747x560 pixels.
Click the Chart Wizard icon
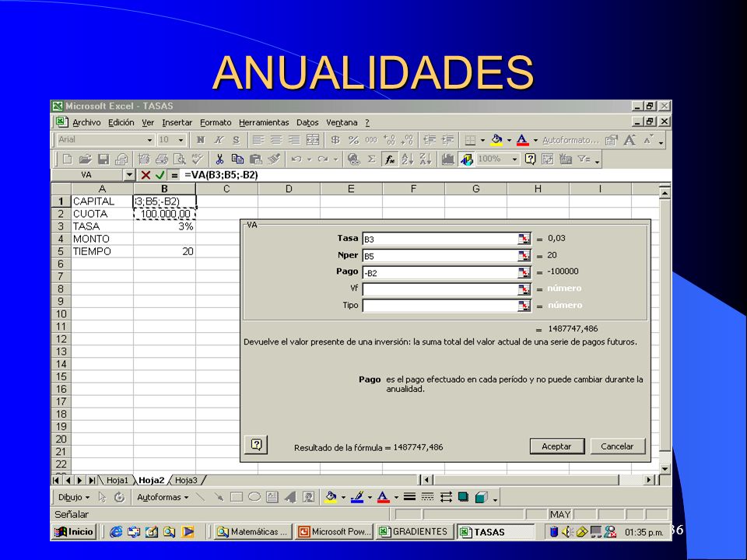click(447, 159)
